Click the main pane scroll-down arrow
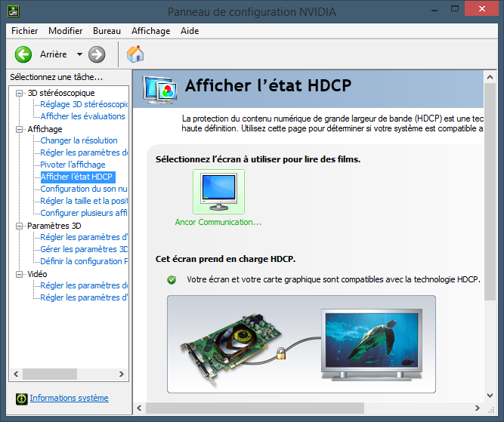Screen dimensions: 504x422 pyautogui.click(x=490, y=396)
